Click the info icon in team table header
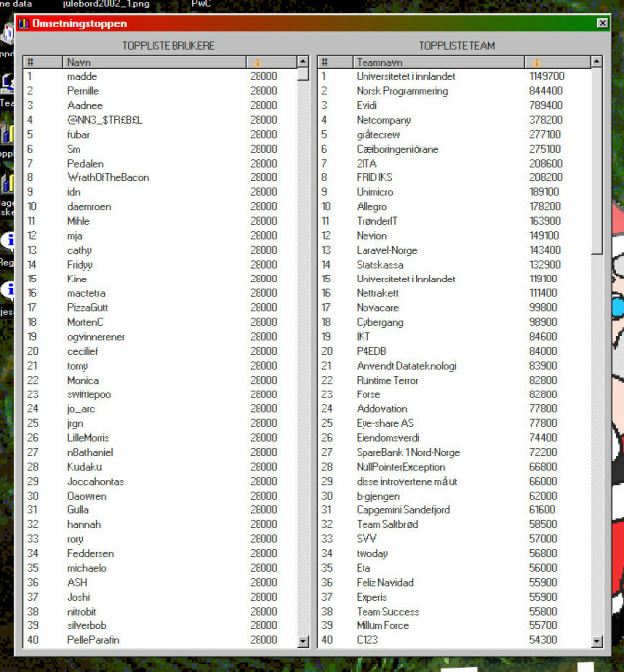Image resolution: width=624 pixels, height=672 pixels. pyautogui.click(x=536, y=63)
